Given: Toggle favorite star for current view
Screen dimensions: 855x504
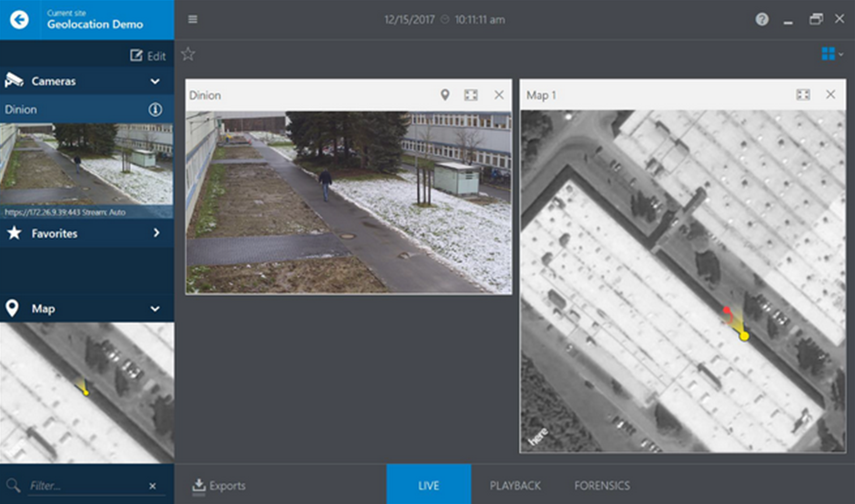Looking at the screenshot, I should coord(188,54).
